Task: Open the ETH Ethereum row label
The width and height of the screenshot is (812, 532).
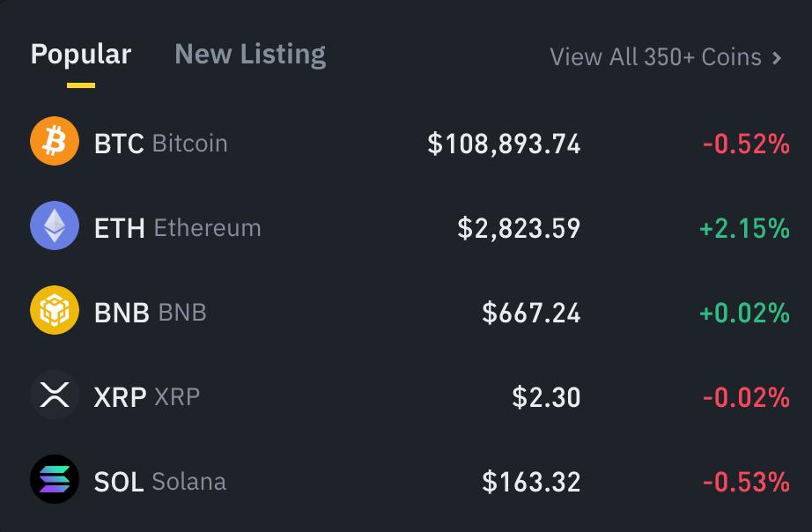Action: (178, 228)
